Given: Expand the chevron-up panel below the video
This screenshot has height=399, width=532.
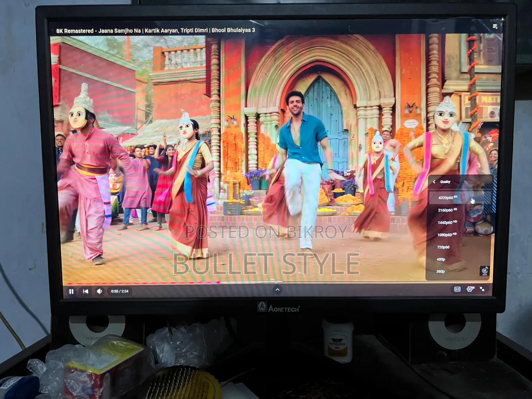Looking at the screenshot, I should tap(277, 290).
